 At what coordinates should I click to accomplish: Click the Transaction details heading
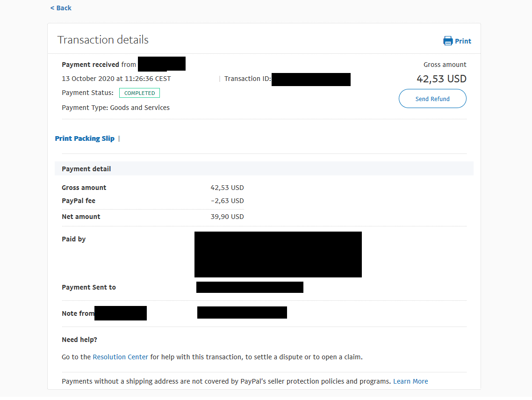pos(103,40)
